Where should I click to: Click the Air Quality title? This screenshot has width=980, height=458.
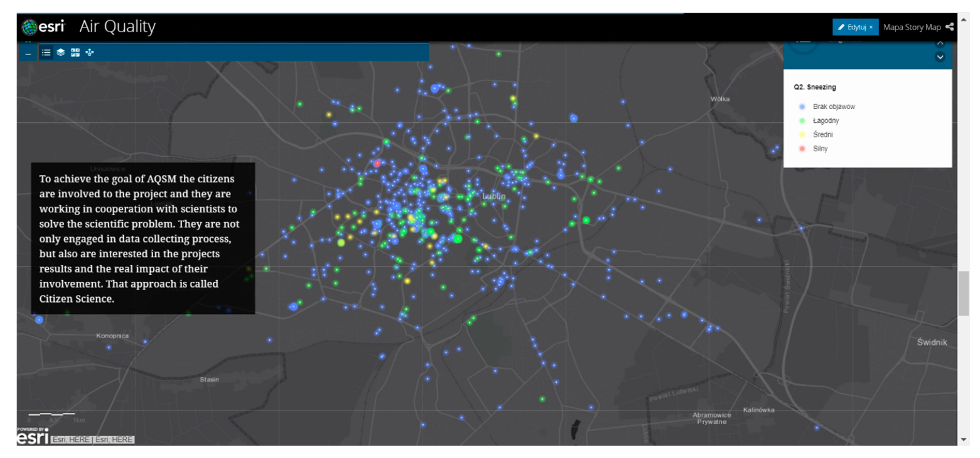pyautogui.click(x=117, y=27)
